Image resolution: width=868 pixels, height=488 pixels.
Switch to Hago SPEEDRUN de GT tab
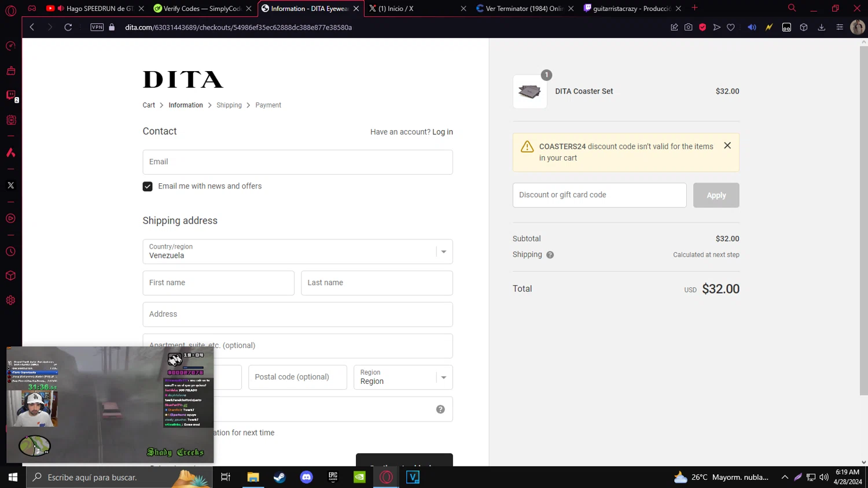click(x=95, y=8)
